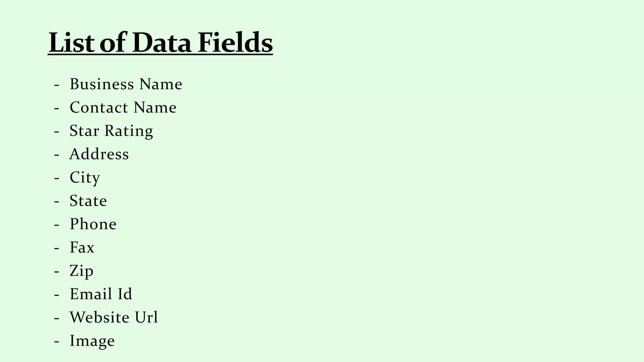Viewport: 644px width, 362px height.
Task: Click on Star Rating entry
Action: [x=111, y=131]
